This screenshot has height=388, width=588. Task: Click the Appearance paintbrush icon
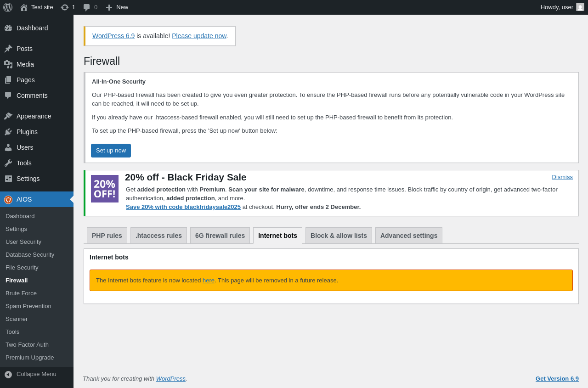[8, 116]
